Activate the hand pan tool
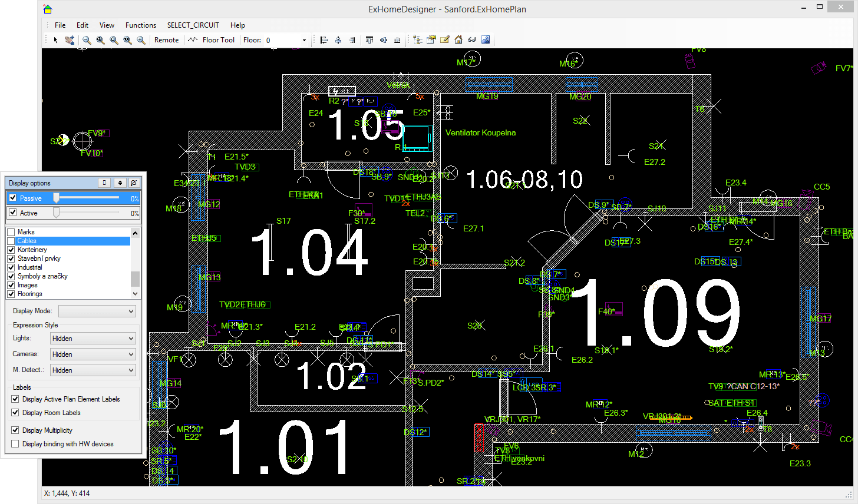This screenshot has width=858, height=504. (70, 40)
